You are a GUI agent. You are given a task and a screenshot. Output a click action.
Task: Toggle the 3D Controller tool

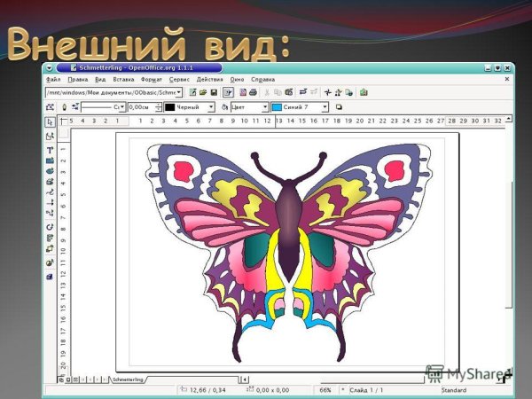tap(50, 277)
